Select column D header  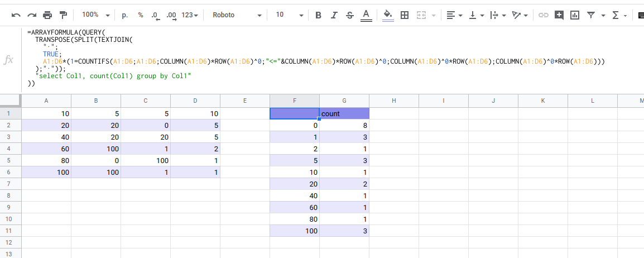coord(195,101)
